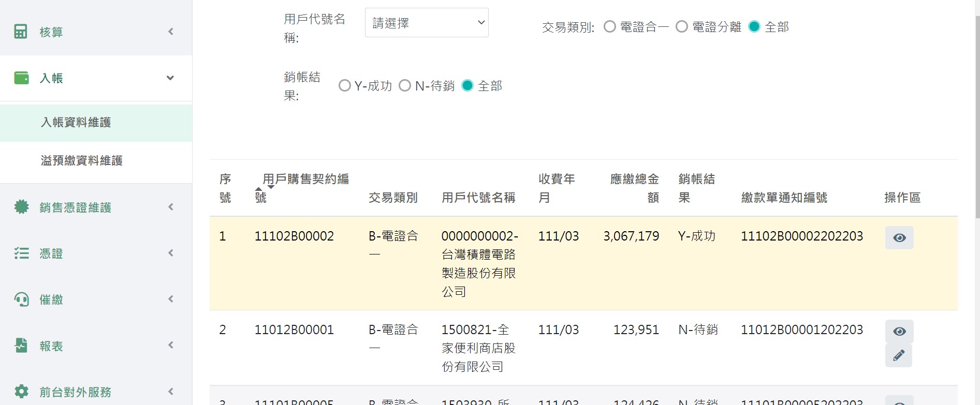The image size is (980, 405).
Task: Select Y-成功 radio for 銷帳結果
Action: (x=344, y=85)
